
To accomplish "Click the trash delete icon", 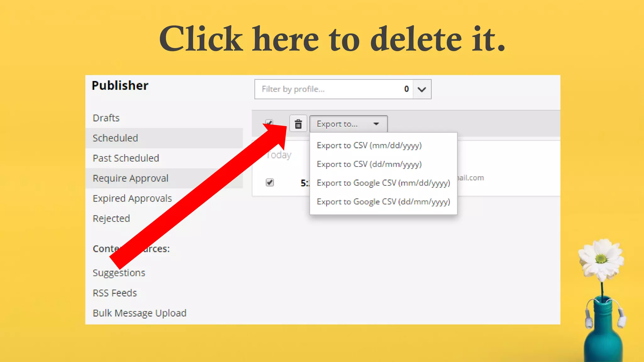I will click(x=298, y=124).
